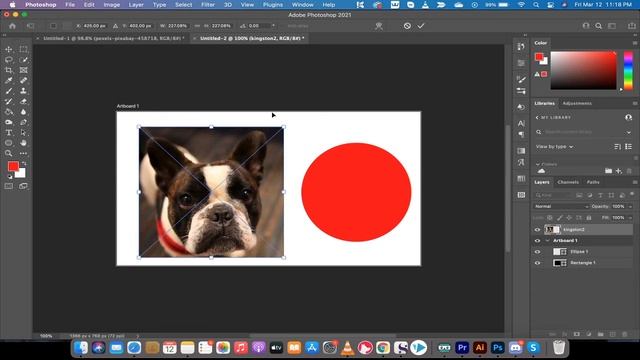The width and height of the screenshot is (640, 360).
Task: Open the Fill slider dropdown
Action: (631, 218)
